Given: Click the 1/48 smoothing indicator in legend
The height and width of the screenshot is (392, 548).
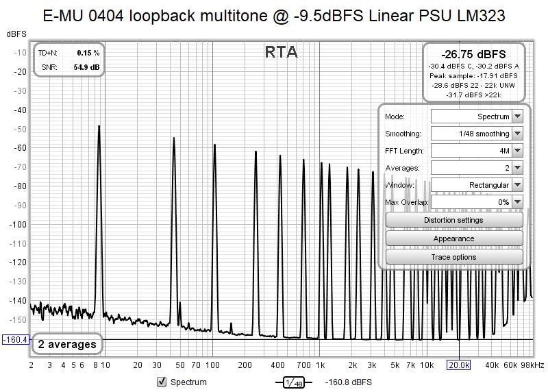Looking at the screenshot, I should click(x=294, y=382).
